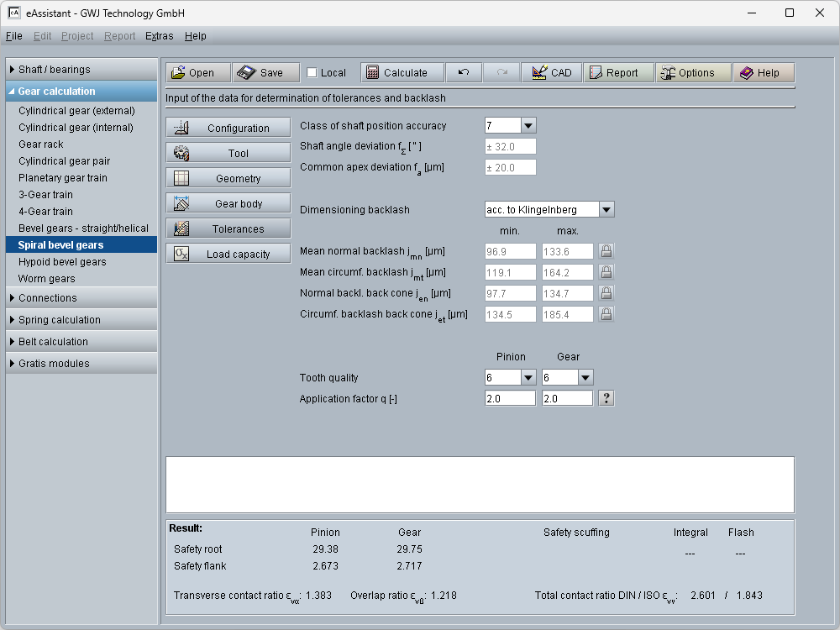Open the File menu
840x630 pixels.
(13, 36)
